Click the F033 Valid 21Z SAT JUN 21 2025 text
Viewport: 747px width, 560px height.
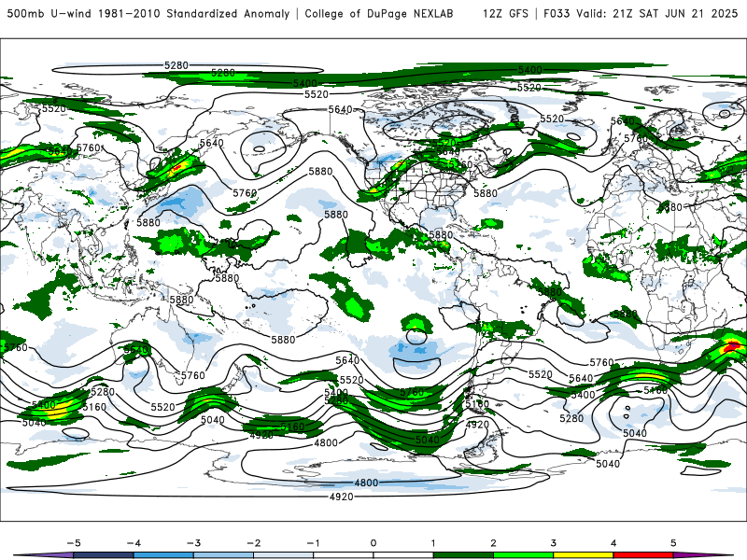pos(641,13)
